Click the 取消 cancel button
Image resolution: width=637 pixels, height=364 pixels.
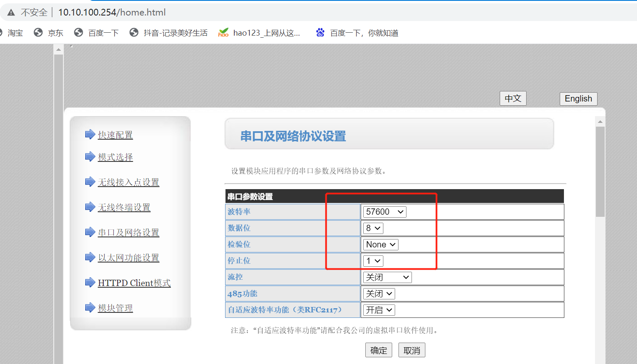pos(412,350)
